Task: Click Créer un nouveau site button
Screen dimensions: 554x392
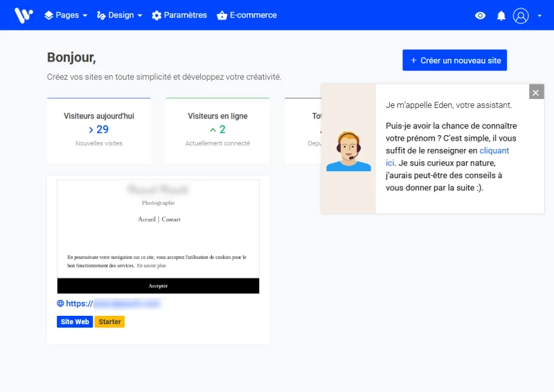Action: click(x=454, y=60)
